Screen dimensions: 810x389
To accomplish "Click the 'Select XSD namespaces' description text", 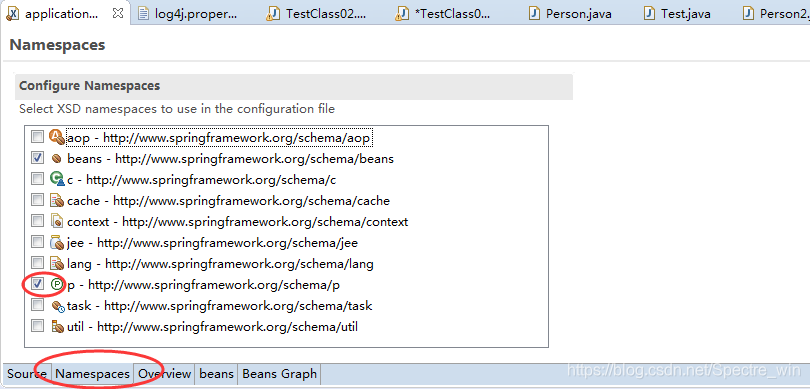I will [177, 109].
